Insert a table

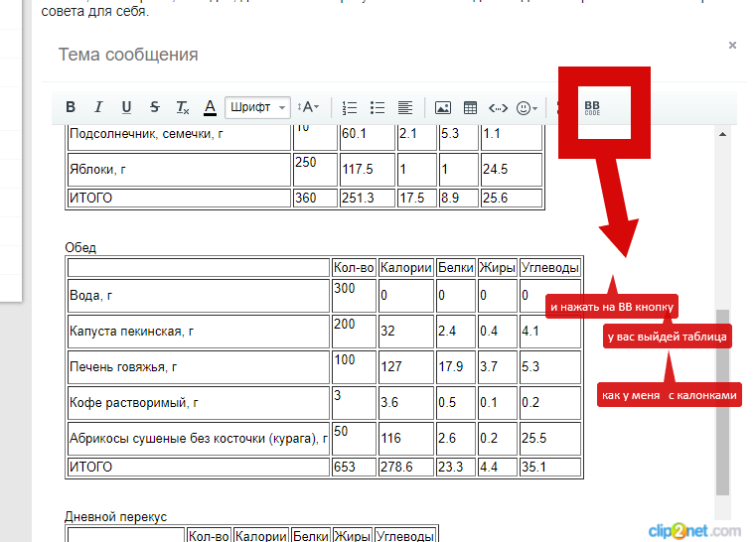pos(471,107)
